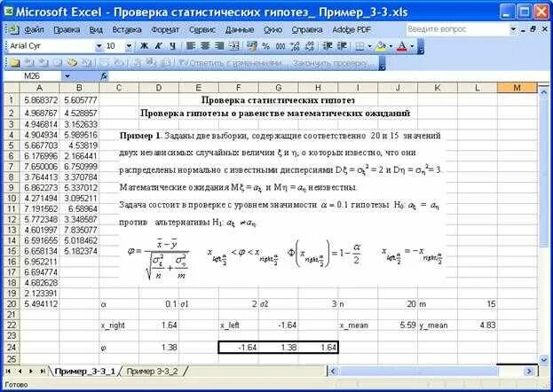Click horizontal scrollbar left arrow

pyautogui.click(x=333, y=372)
